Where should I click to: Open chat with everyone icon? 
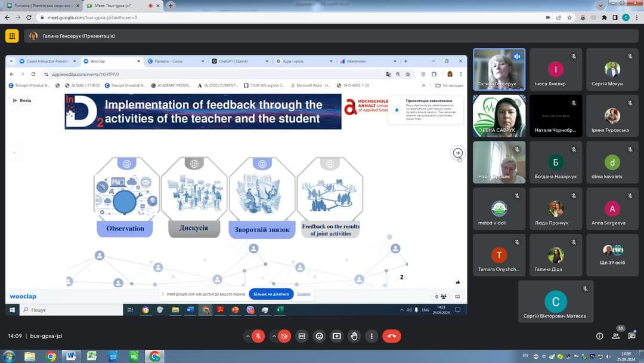pos(631,336)
